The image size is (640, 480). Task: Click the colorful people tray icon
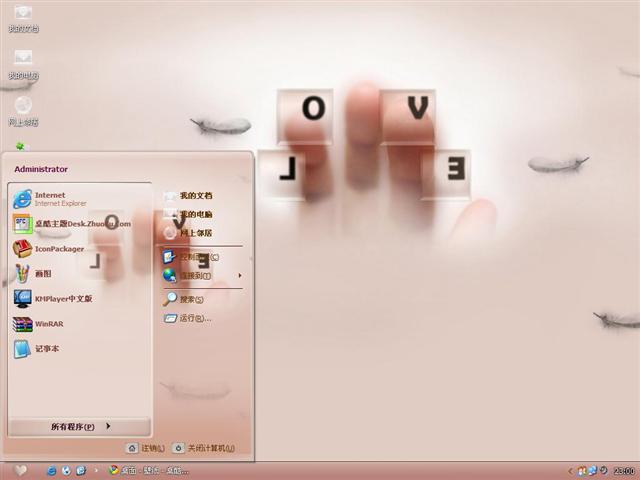pos(582,471)
